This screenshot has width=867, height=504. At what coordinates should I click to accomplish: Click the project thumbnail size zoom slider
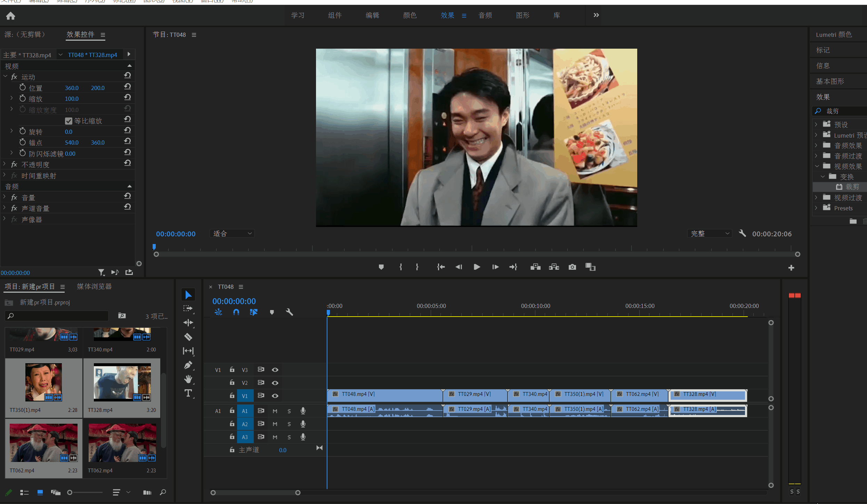85,492
